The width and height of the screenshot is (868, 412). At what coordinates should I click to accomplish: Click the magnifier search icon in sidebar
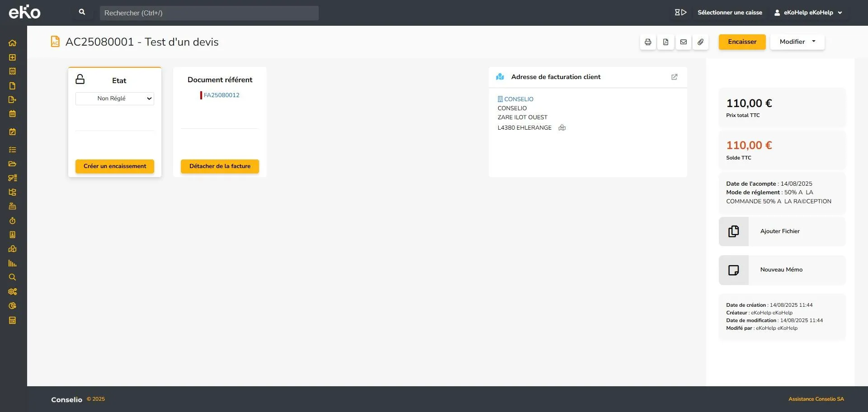(12, 277)
